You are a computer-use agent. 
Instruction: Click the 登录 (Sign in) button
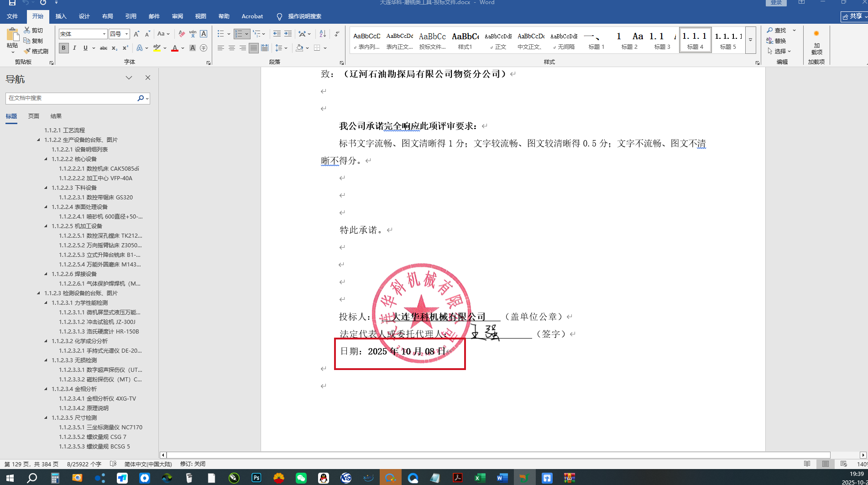pos(776,2)
